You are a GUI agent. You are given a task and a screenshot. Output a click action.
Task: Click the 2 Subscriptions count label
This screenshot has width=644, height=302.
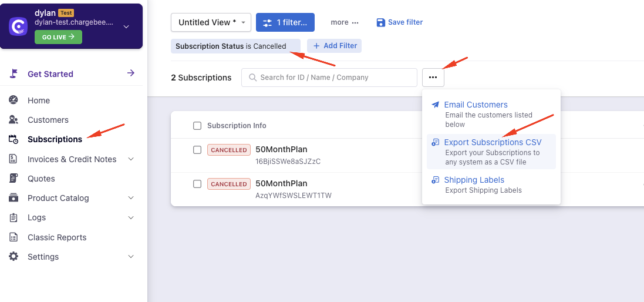tap(201, 78)
